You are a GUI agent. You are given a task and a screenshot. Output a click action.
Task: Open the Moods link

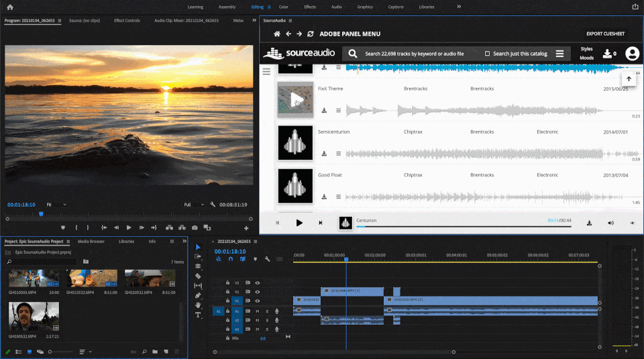(x=586, y=58)
